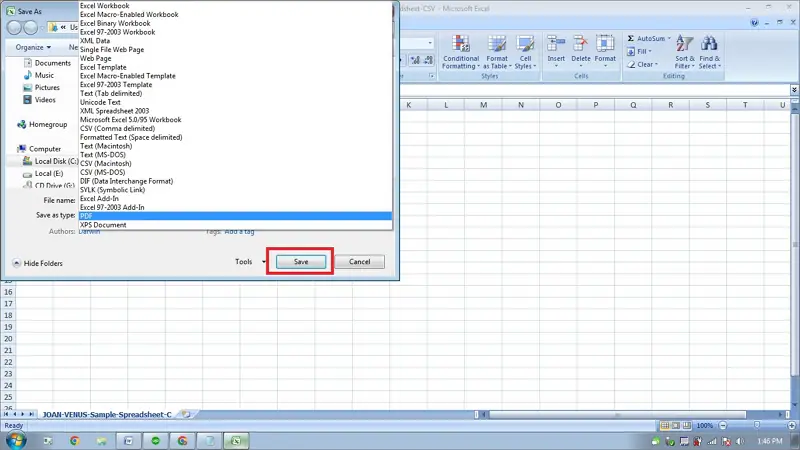Collapse folders via Hide Folders
Image resolution: width=800 pixels, height=450 pixels.
point(37,263)
